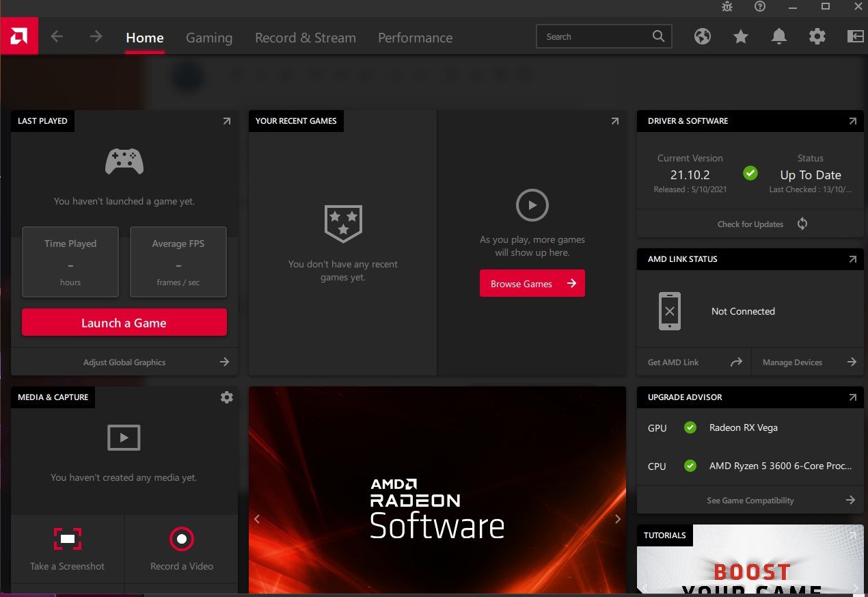The width and height of the screenshot is (868, 597).
Task: Click the phone icon in AMD Link Status
Action: (669, 311)
